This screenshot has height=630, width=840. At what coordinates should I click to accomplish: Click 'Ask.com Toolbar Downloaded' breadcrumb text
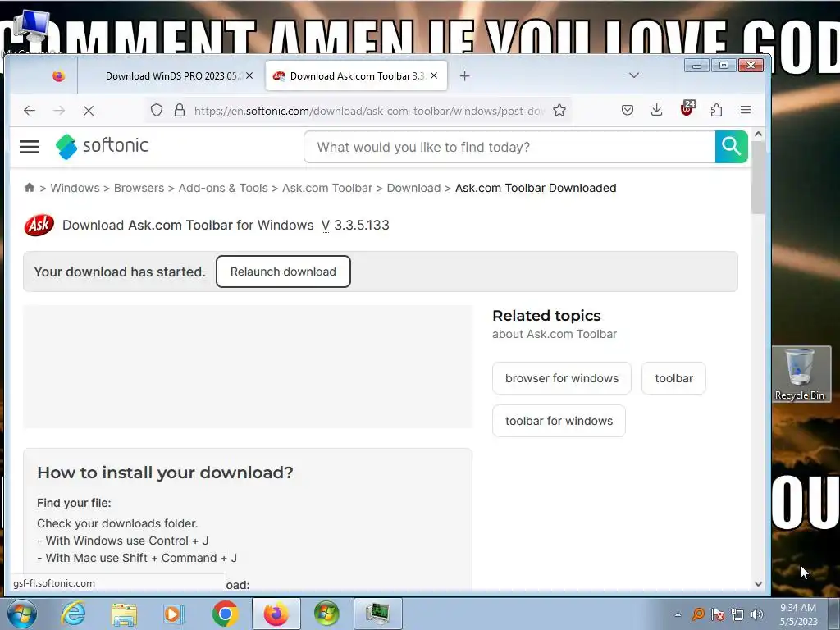coord(536,188)
